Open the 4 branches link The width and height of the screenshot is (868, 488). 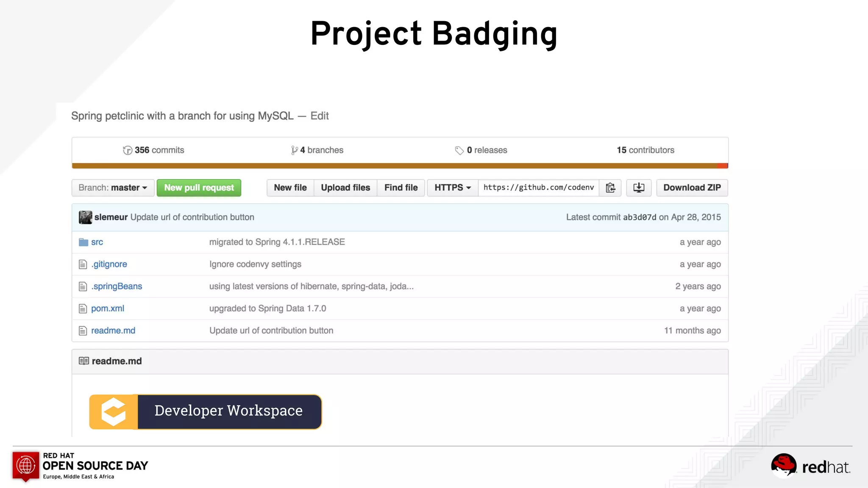[x=317, y=150]
